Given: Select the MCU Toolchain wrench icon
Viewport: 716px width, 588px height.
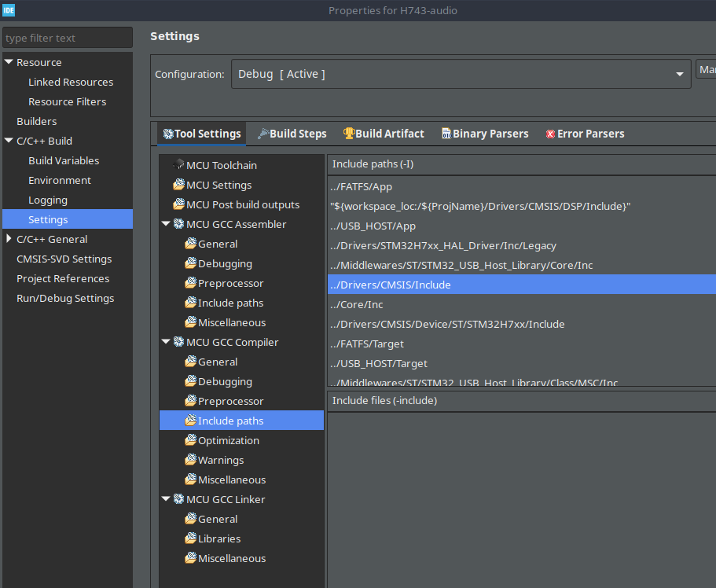Looking at the screenshot, I should (x=178, y=165).
